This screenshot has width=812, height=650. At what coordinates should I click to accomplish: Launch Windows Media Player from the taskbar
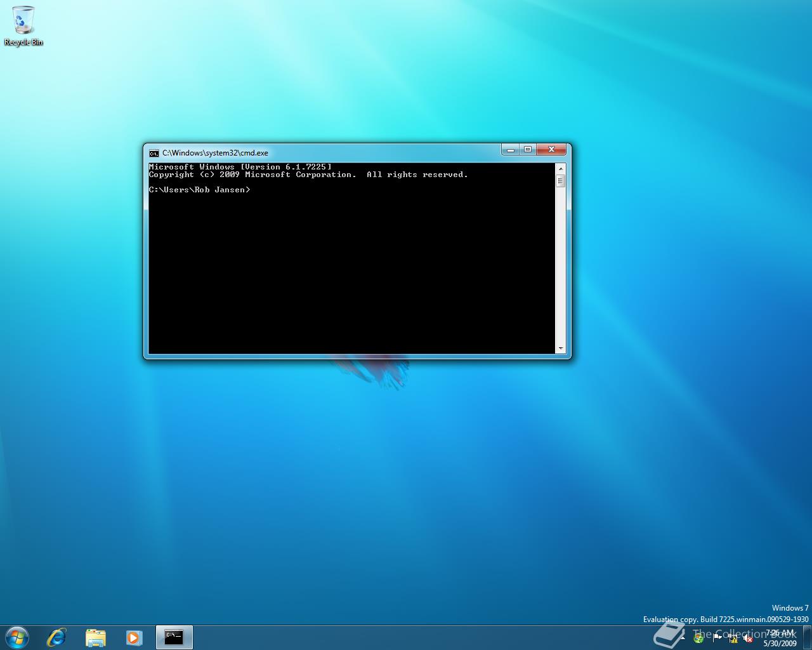pyautogui.click(x=134, y=637)
